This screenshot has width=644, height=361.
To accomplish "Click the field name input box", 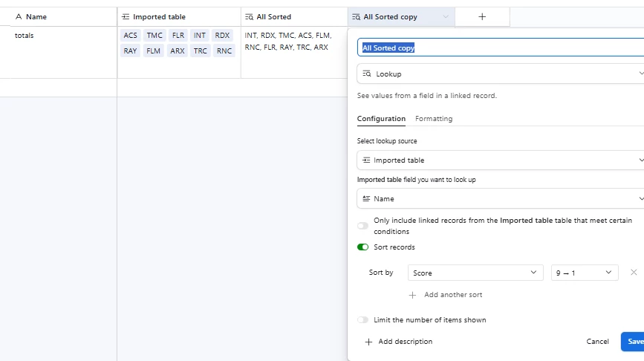I will tap(501, 48).
